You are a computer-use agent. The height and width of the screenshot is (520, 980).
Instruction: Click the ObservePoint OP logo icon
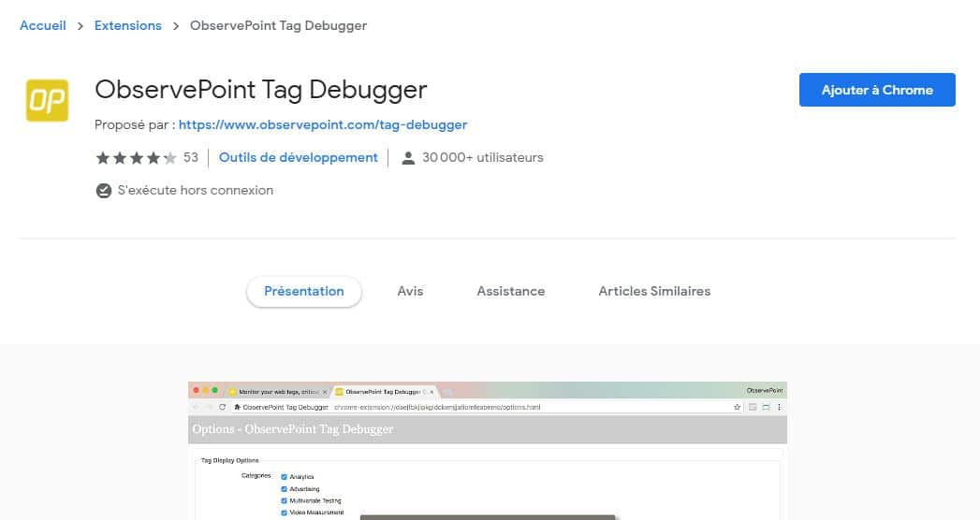coord(47,100)
